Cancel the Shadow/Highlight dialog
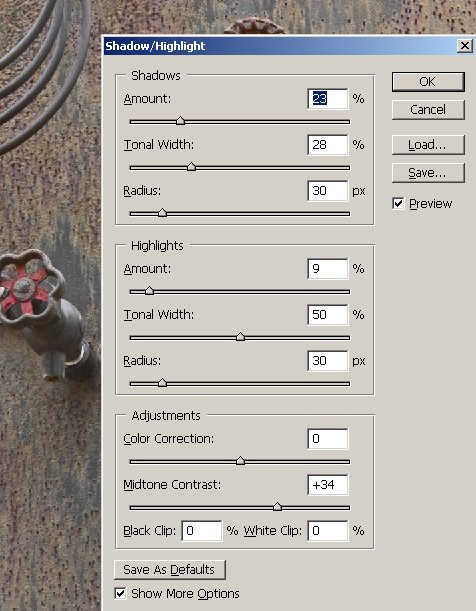This screenshot has height=611, width=476. [x=428, y=110]
